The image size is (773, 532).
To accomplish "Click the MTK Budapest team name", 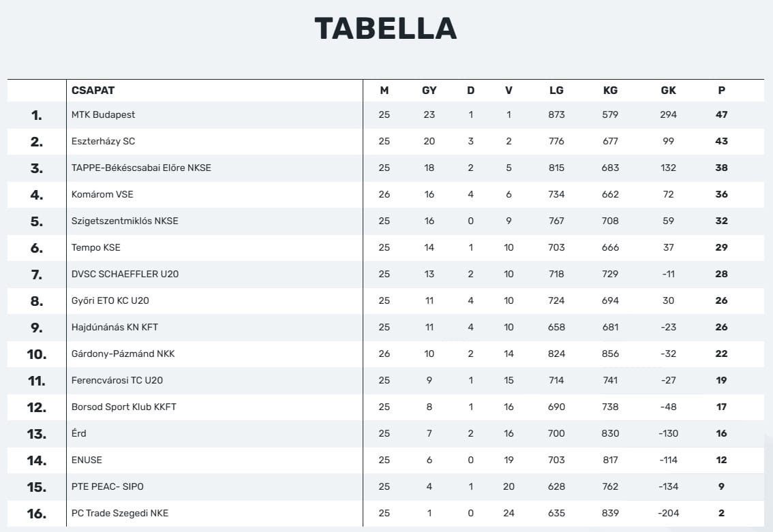I will (x=104, y=114).
